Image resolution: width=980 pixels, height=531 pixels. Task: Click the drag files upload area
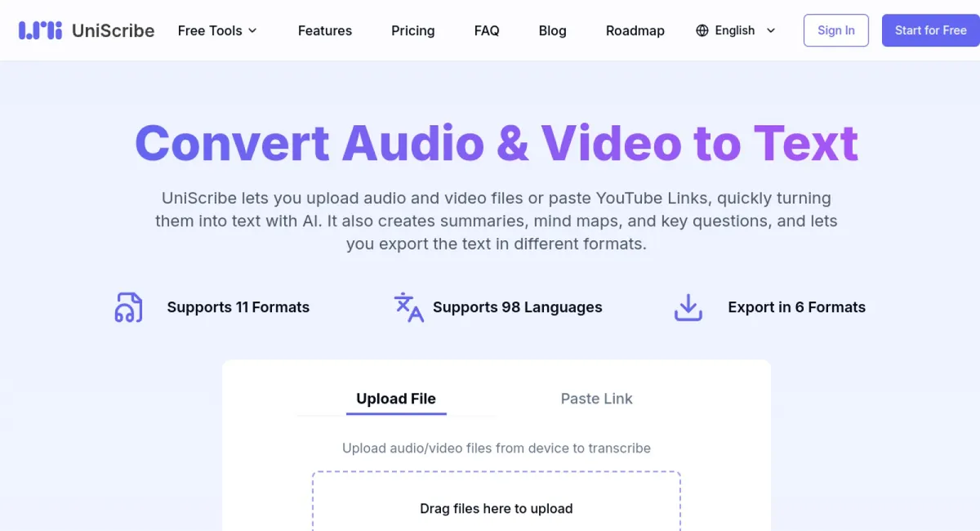point(497,501)
